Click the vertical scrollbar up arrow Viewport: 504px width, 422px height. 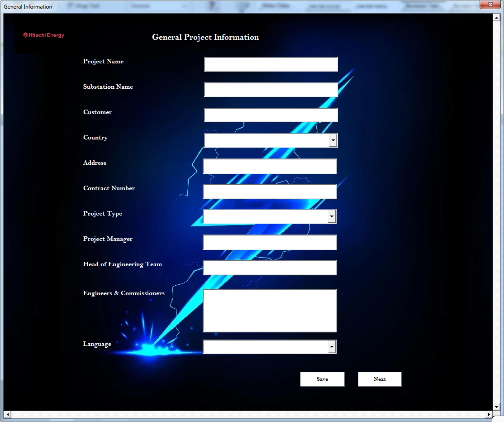(496, 18)
